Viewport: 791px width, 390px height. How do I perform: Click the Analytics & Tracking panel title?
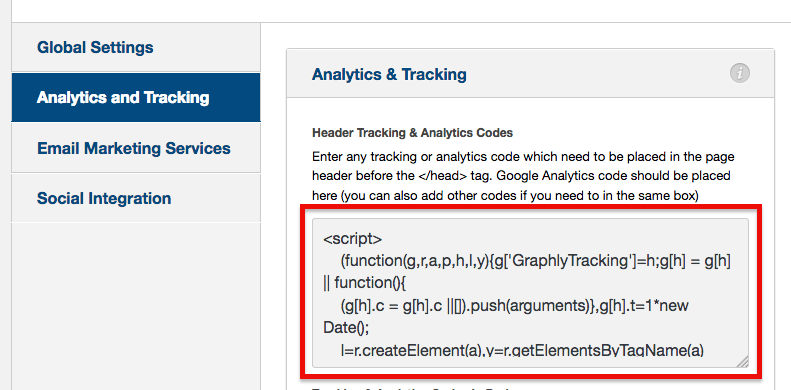point(389,74)
